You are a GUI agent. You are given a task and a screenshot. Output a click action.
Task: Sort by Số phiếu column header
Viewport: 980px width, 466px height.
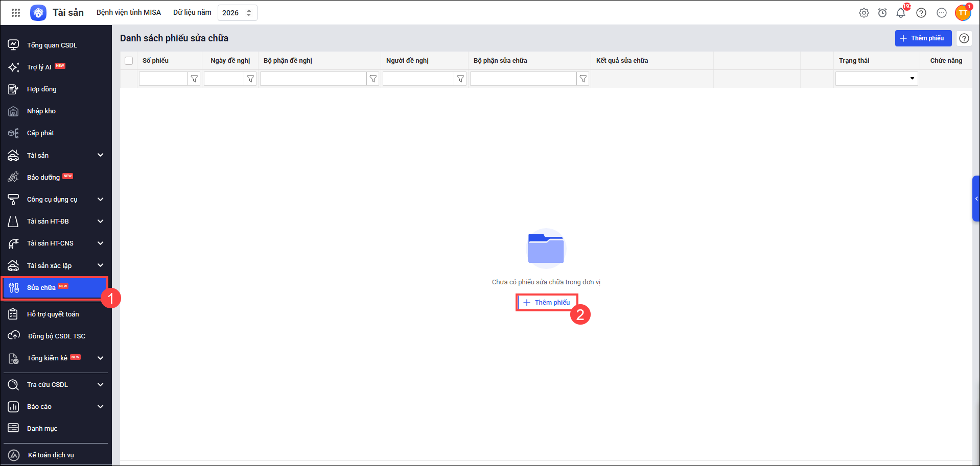[x=155, y=61]
